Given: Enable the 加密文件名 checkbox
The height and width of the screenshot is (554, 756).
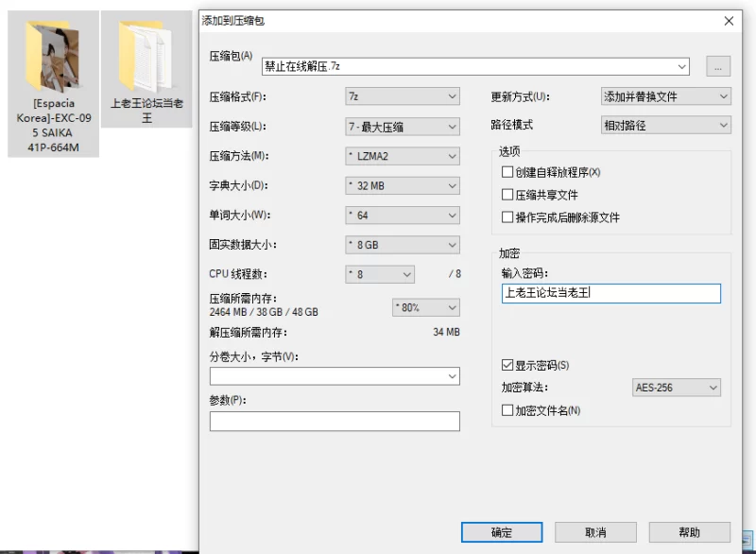Looking at the screenshot, I should point(507,410).
